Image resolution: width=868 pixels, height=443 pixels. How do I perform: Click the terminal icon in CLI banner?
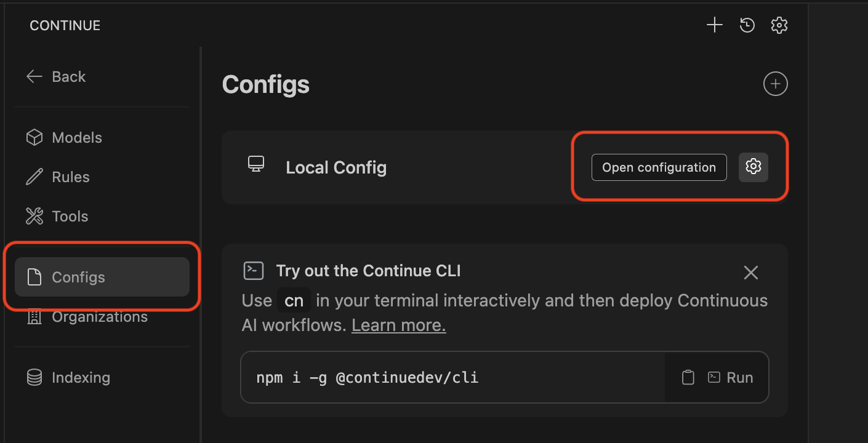pyautogui.click(x=254, y=271)
